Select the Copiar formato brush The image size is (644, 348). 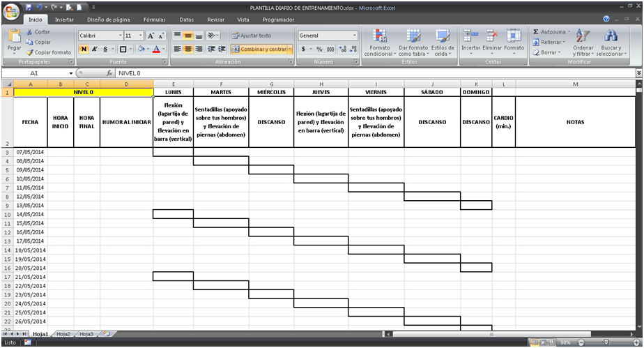point(29,52)
